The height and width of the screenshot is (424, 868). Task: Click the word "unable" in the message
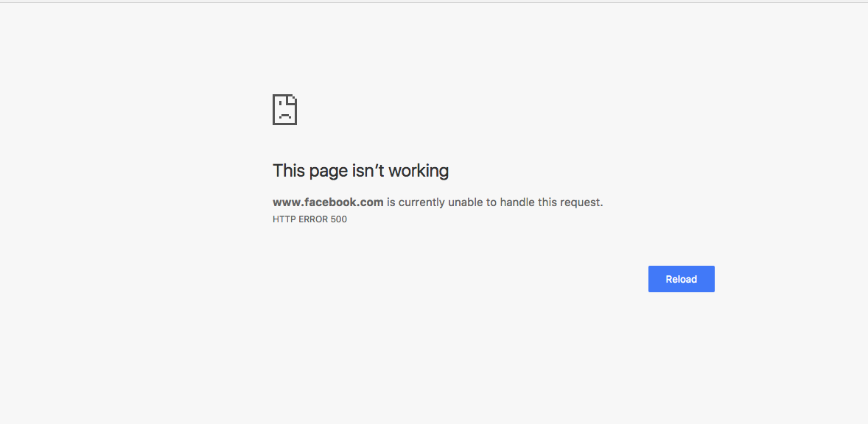[x=465, y=202]
